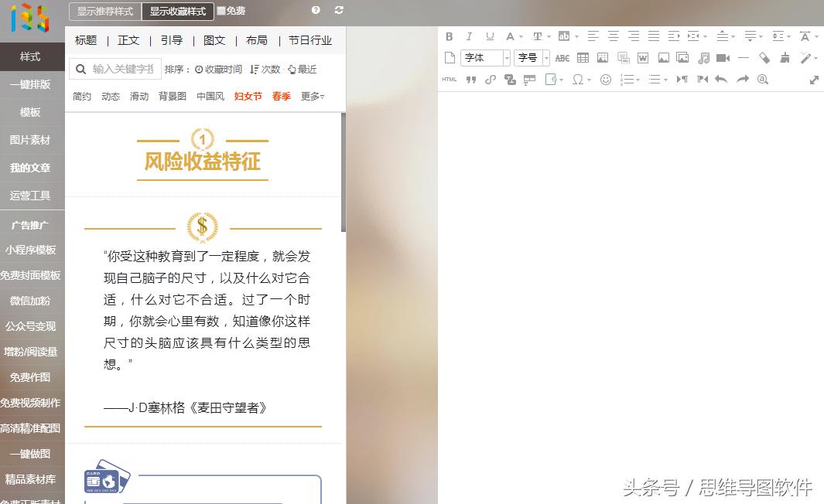
Task: Toggle underline formatting
Action: pos(488,36)
